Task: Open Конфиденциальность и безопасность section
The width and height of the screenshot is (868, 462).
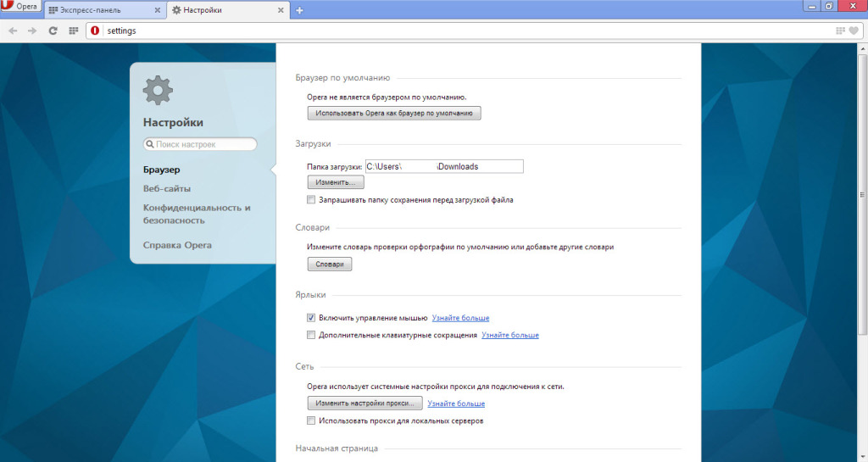Action: pos(197,214)
